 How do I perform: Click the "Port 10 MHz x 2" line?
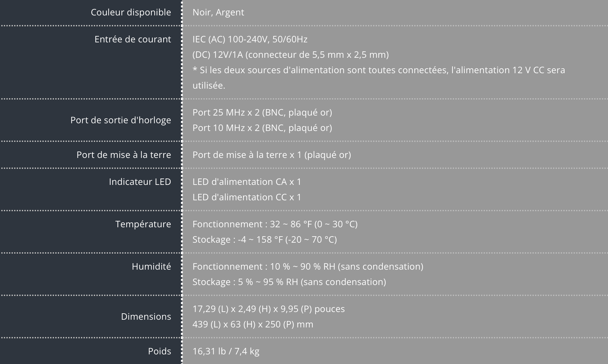click(262, 128)
